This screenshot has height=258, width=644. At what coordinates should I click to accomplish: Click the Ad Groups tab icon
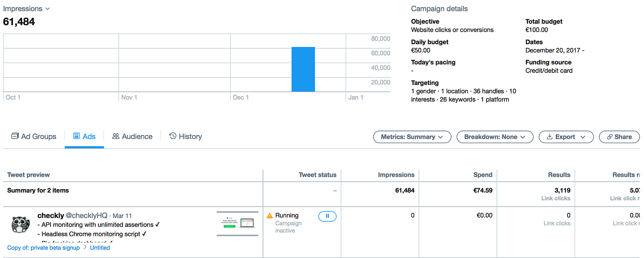click(x=15, y=136)
